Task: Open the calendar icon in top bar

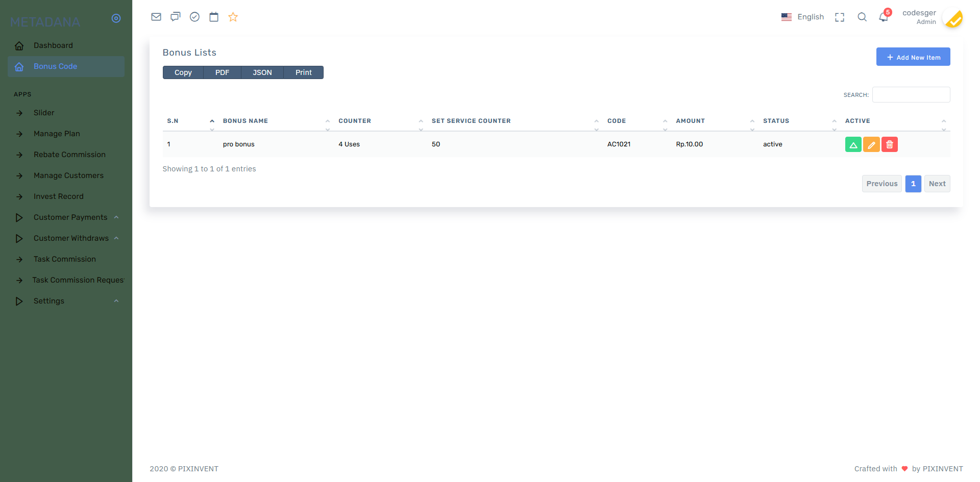Action: (214, 17)
